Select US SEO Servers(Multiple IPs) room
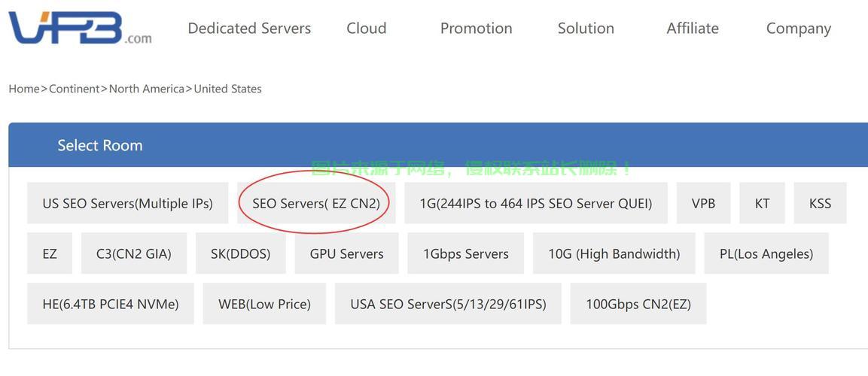The width and height of the screenshot is (868, 376). pyautogui.click(x=127, y=203)
